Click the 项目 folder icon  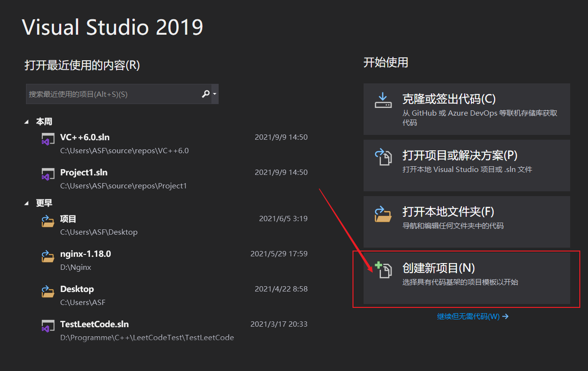tap(47, 221)
